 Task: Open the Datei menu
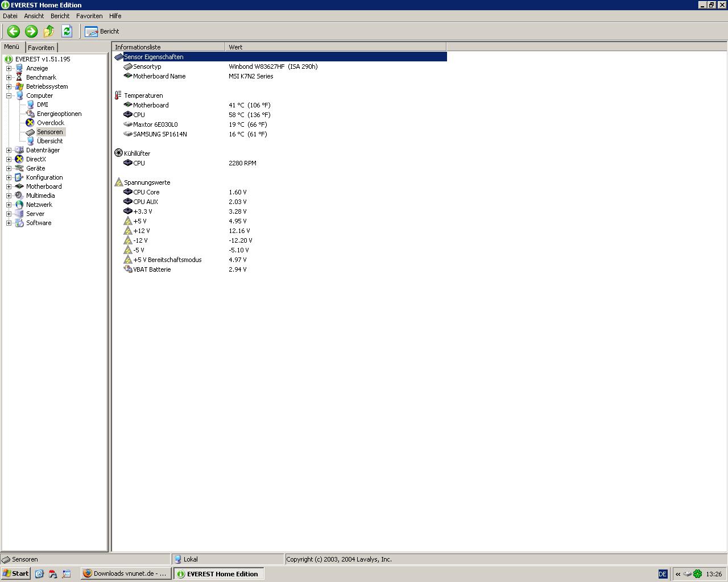[x=10, y=16]
